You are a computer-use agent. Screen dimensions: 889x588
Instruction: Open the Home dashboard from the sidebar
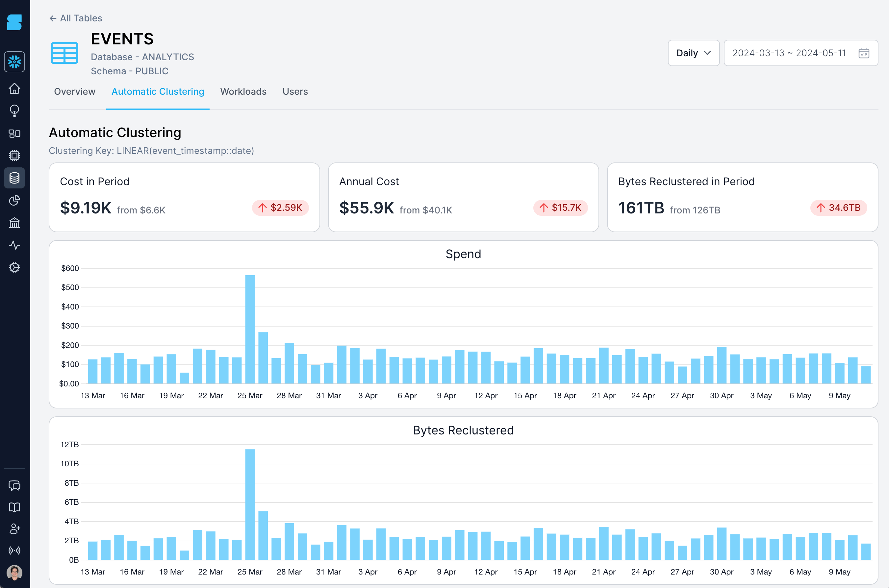coord(14,88)
